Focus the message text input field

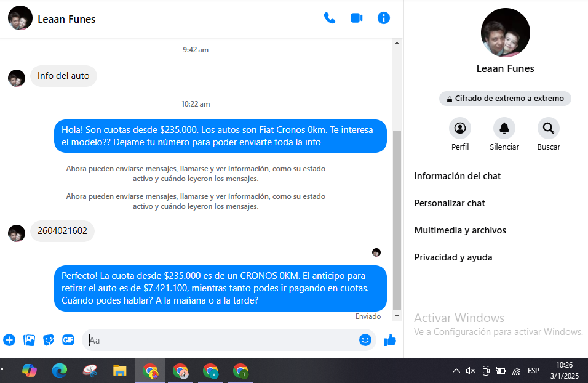[x=221, y=340]
